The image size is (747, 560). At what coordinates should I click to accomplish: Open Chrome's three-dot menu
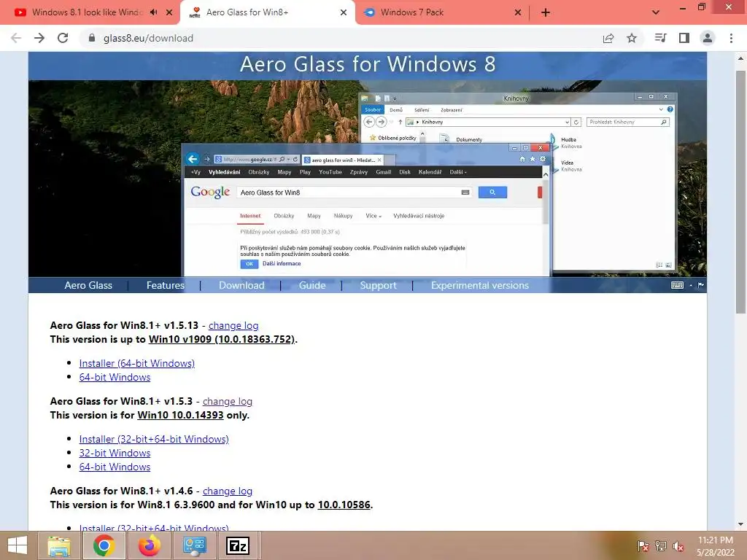coord(731,38)
